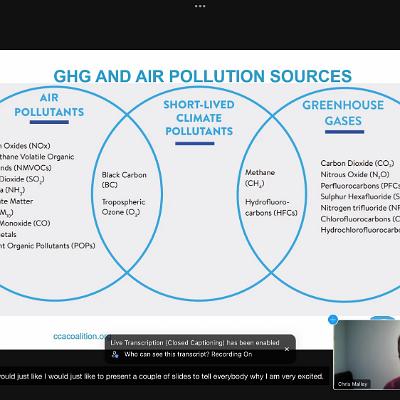Click the Chris Malley name label
This screenshot has width=400, height=400.
pos(352,384)
